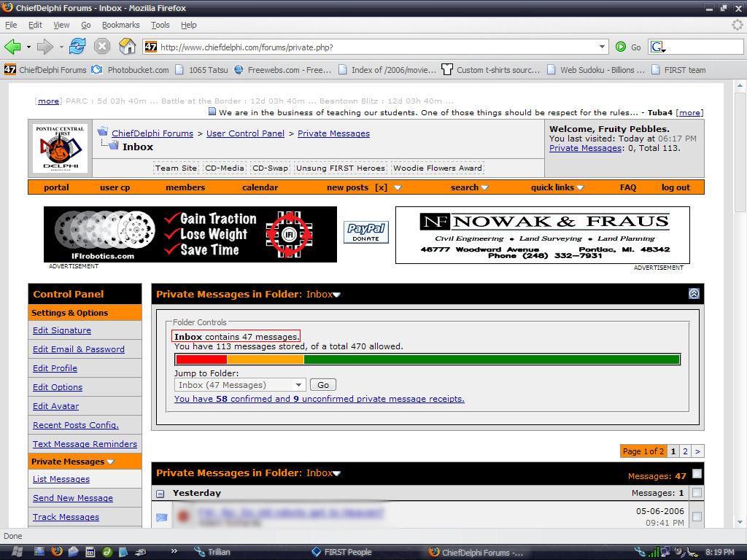Click the Track Messages link
Image resolution: width=747 pixels, height=560 pixels.
click(x=66, y=517)
